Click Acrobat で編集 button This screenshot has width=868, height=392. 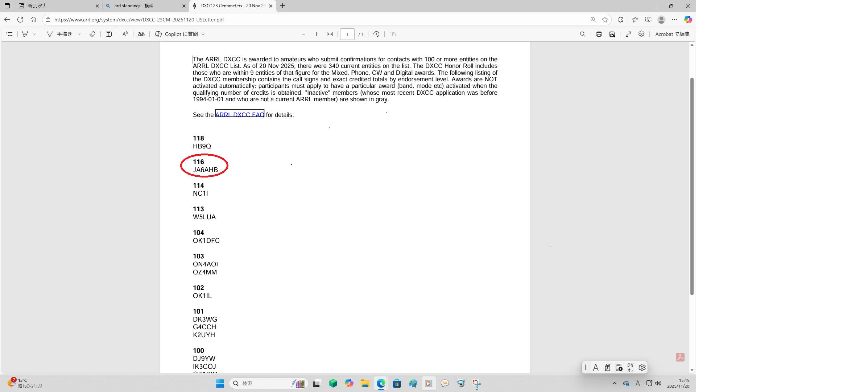(672, 34)
